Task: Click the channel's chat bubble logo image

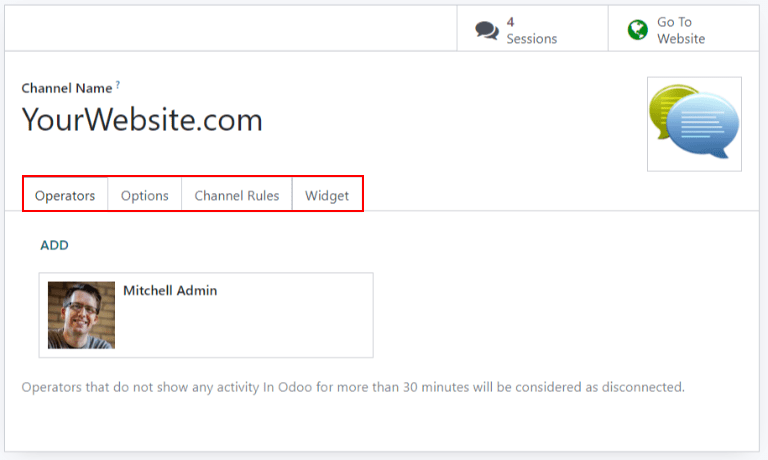Action: (x=694, y=124)
